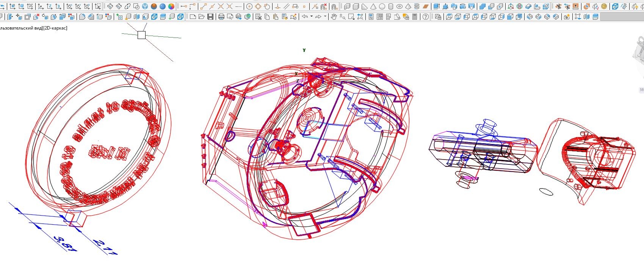Image resolution: width=644 pixels, height=280 pixels.
Task: Create a camera from the view toolbar
Action: click(x=567, y=17)
